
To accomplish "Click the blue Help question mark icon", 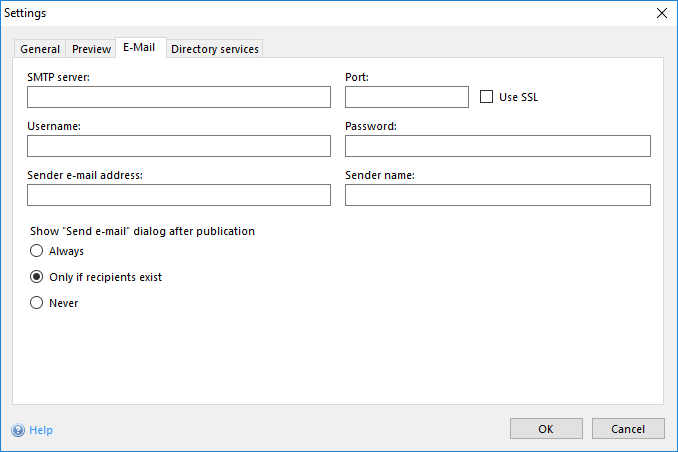I will [x=18, y=430].
